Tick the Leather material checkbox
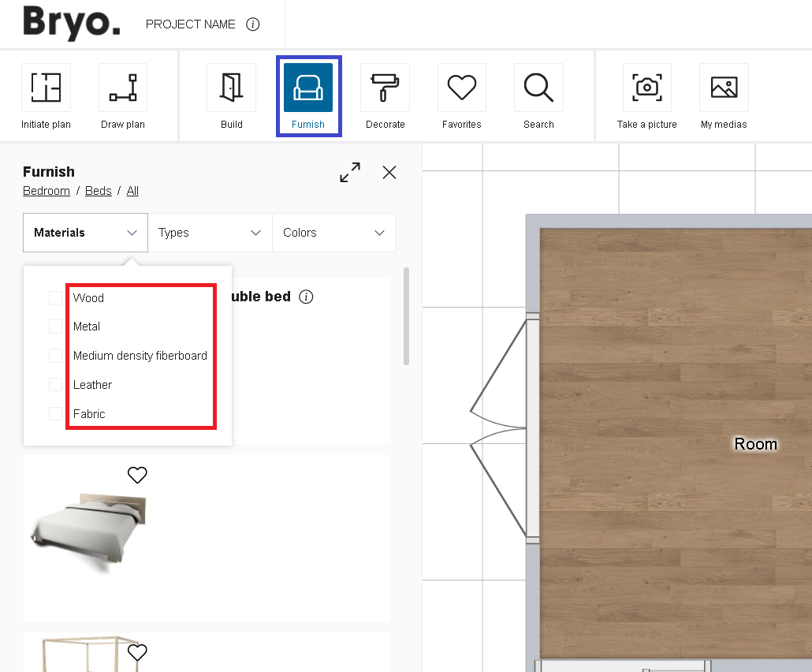 pos(55,385)
